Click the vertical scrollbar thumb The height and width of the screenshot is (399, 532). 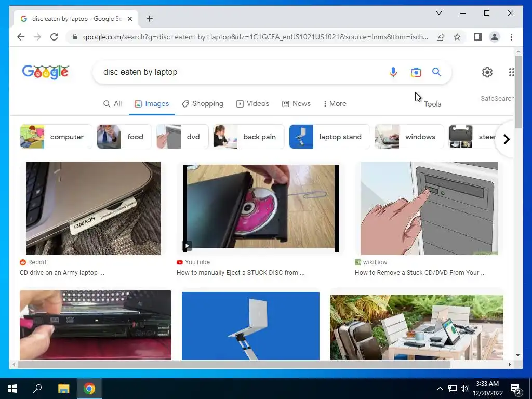[x=518, y=91]
